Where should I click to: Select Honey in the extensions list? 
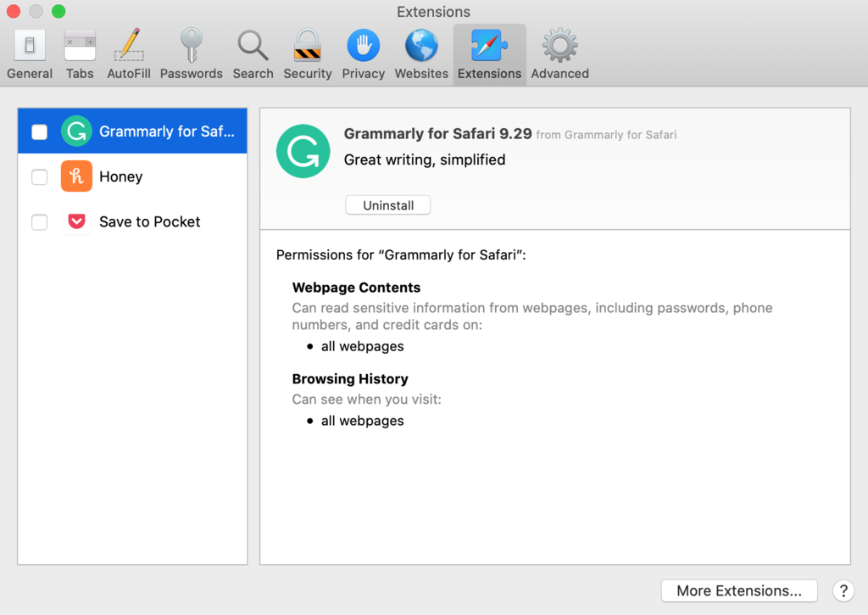(121, 176)
